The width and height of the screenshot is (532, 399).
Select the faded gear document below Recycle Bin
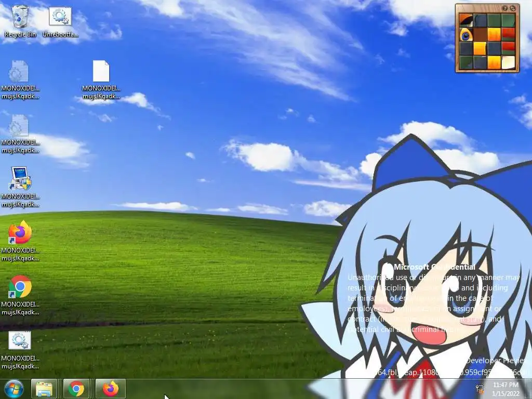20,71
